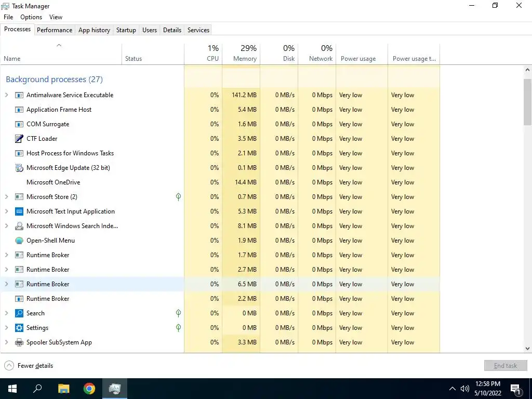Click the suspended leaf icon for Microsoft Store
Screen dimensions: 532x399
pos(179,197)
